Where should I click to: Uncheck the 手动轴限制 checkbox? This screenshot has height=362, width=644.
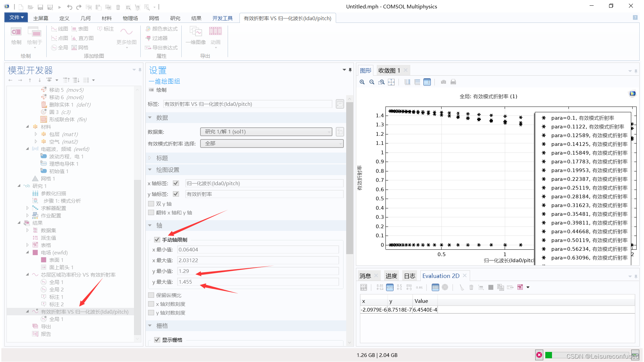pos(157,240)
